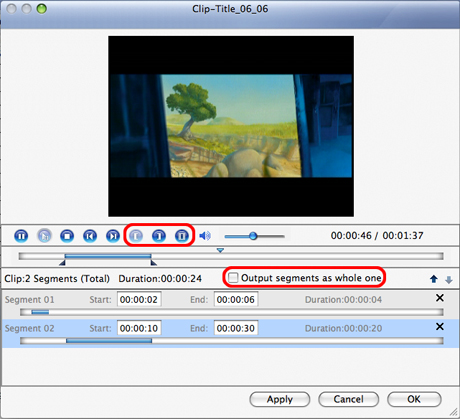This screenshot has height=419, width=460.
Task: Click Duration:00:00:04 text in Segment 01
Action: 343,300
